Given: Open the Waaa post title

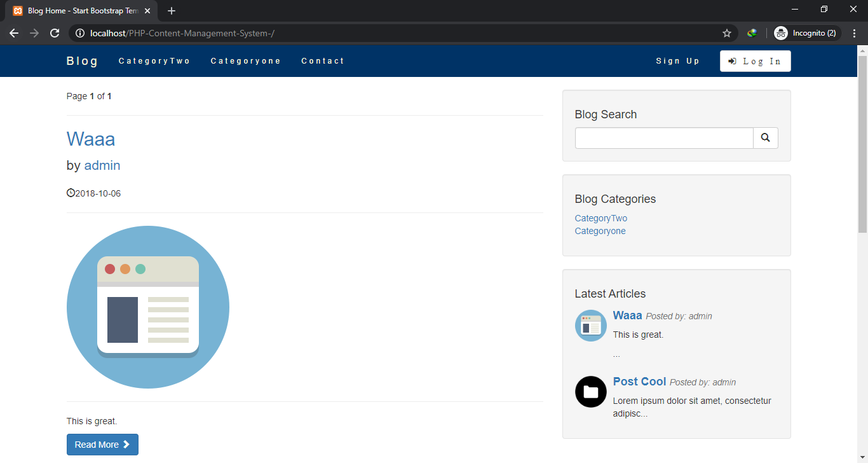Looking at the screenshot, I should pyautogui.click(x=91, y=139).
